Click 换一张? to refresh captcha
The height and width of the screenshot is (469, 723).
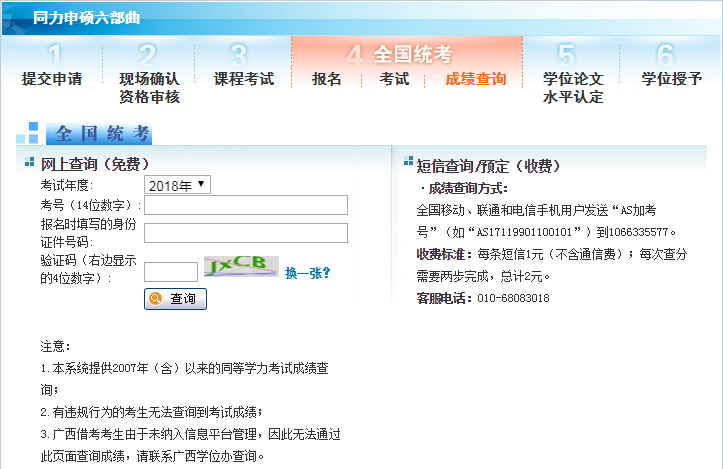[308, 273]
